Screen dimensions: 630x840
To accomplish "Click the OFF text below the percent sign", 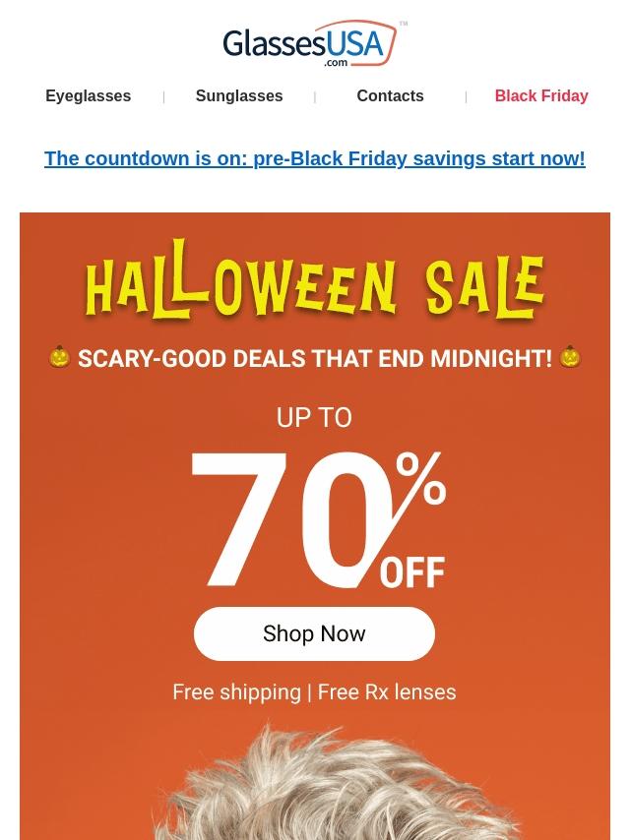I will 412,572.
